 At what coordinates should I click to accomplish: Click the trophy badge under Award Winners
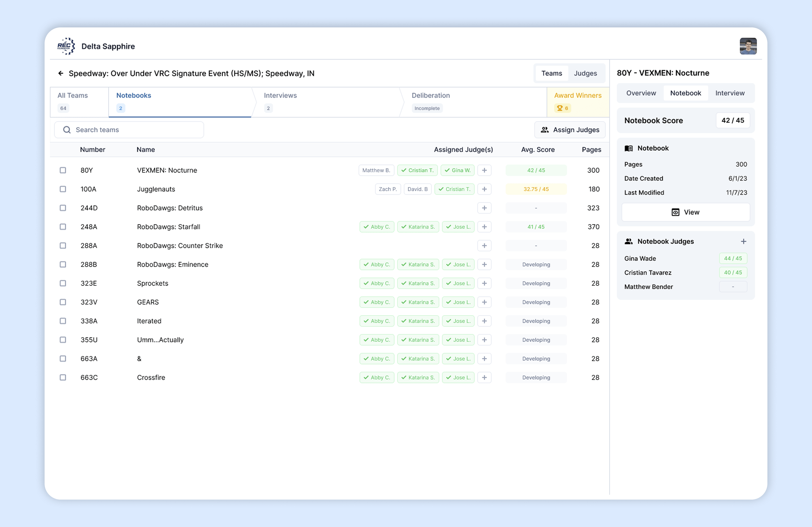(562, 108)
